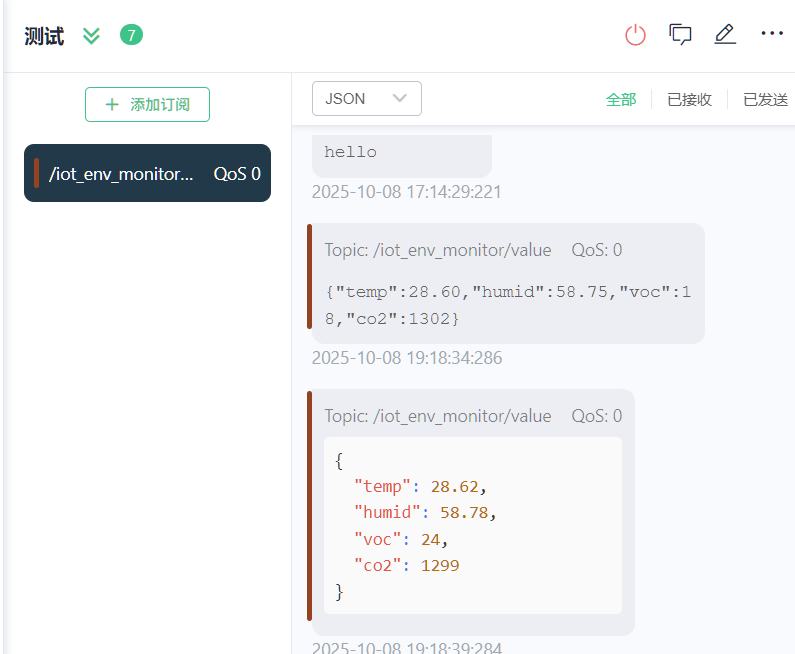Click the 测试 connection name title
This screenshot has width=795, height=654.
(44, 37)
